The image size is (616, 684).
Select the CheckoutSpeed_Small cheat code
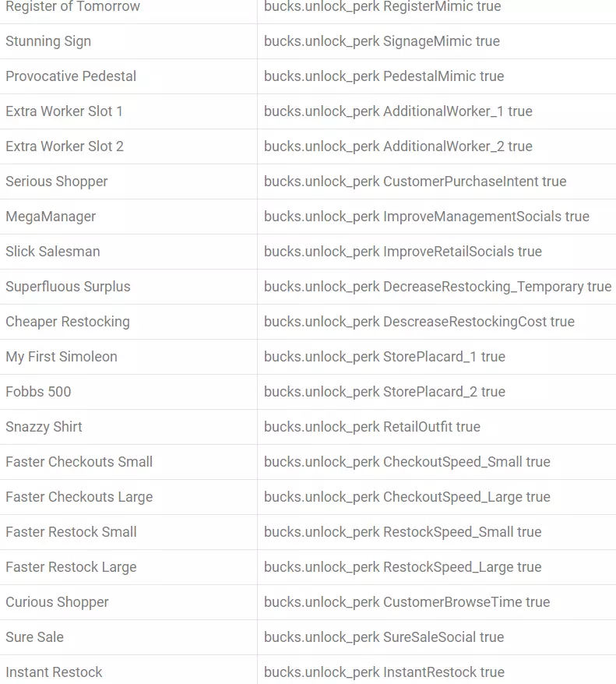pyautogui.click(x=407, y=462)
